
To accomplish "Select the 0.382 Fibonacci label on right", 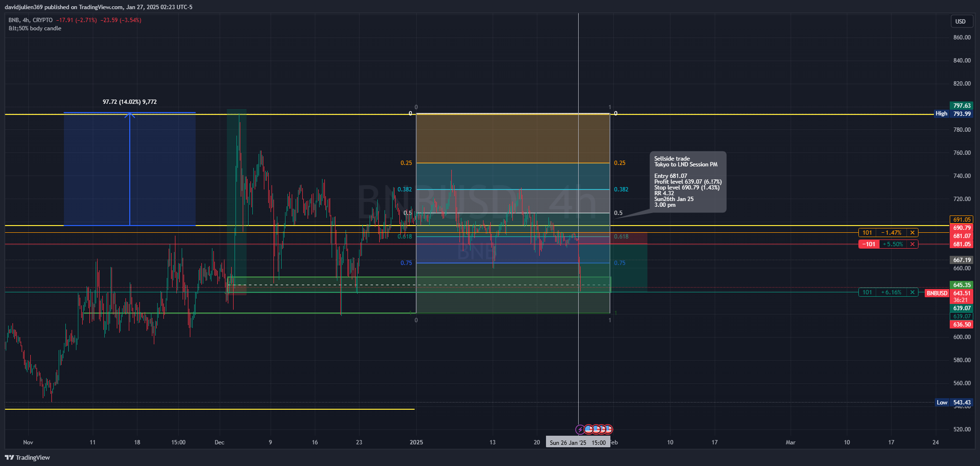I will coord(621,189).
